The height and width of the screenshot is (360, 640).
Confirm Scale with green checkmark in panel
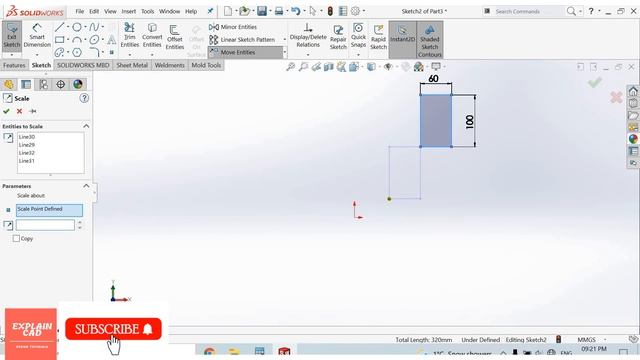click(6, 111)
